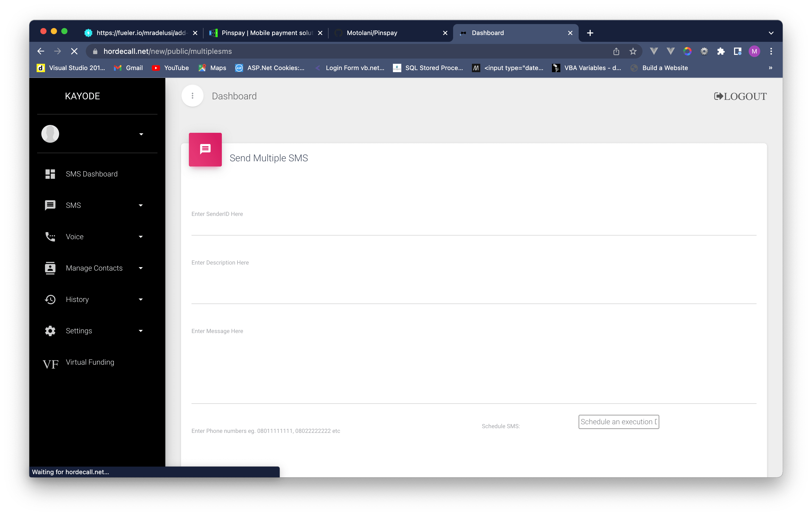This screenshot has height=516, width=812.
Task: Open SMS Dashboard menu item
Action: coord(97,174)
